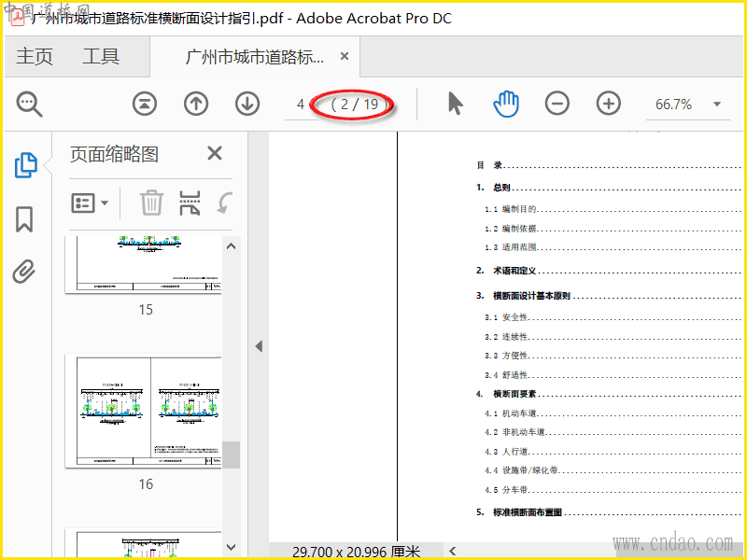Click the page number field showing 4
This screenshot has width=747, height=560.
pos(301,105)
